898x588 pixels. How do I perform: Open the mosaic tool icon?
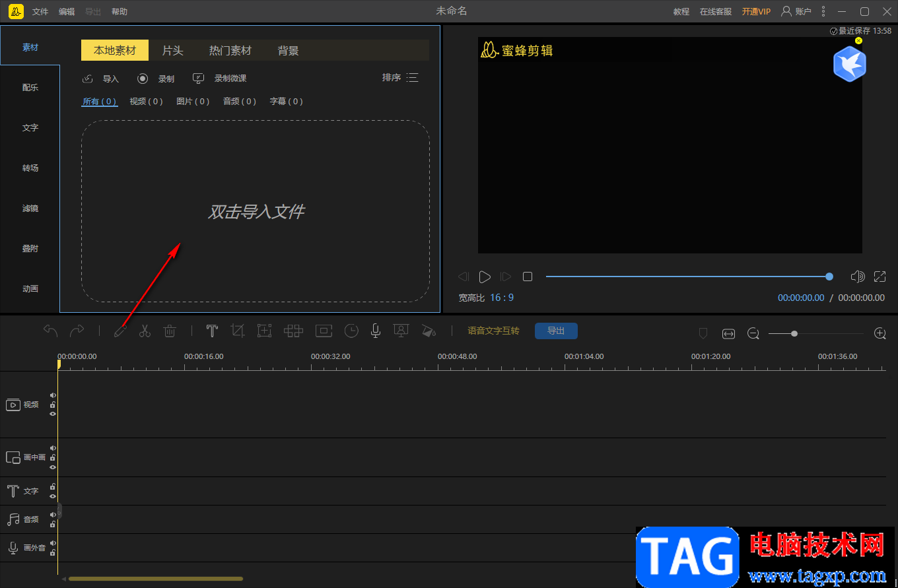293,331
